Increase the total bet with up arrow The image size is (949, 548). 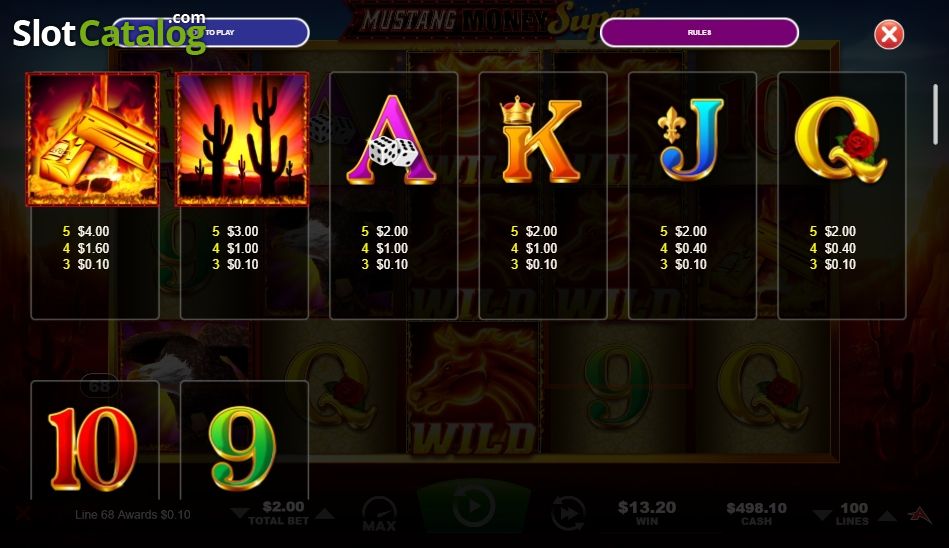click(x=325, y=514)
